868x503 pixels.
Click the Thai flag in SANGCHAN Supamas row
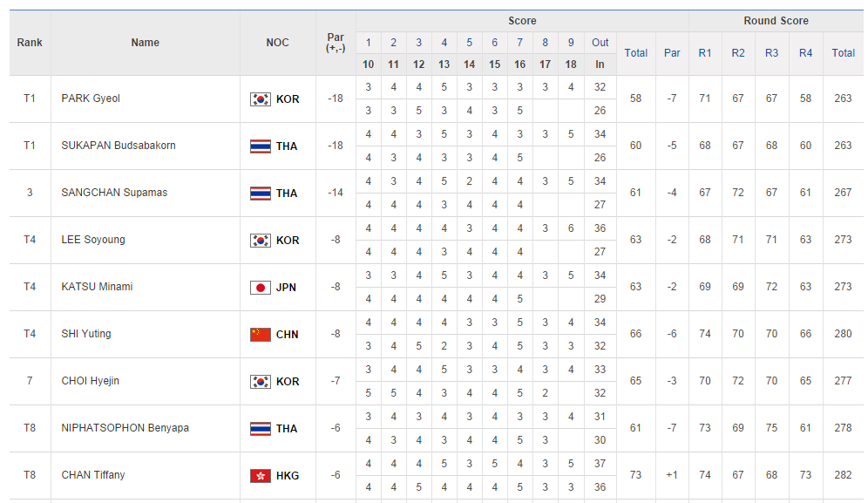pos(260,194)
